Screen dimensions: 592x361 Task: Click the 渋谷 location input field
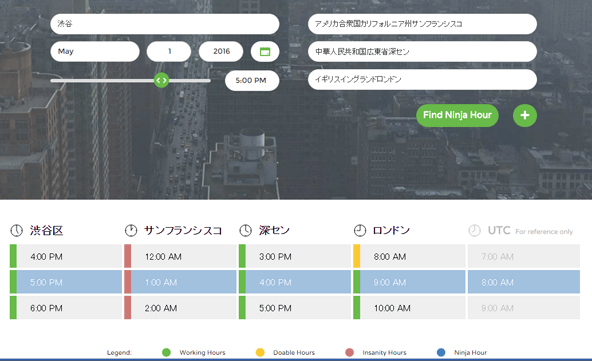tap(165, 24)
